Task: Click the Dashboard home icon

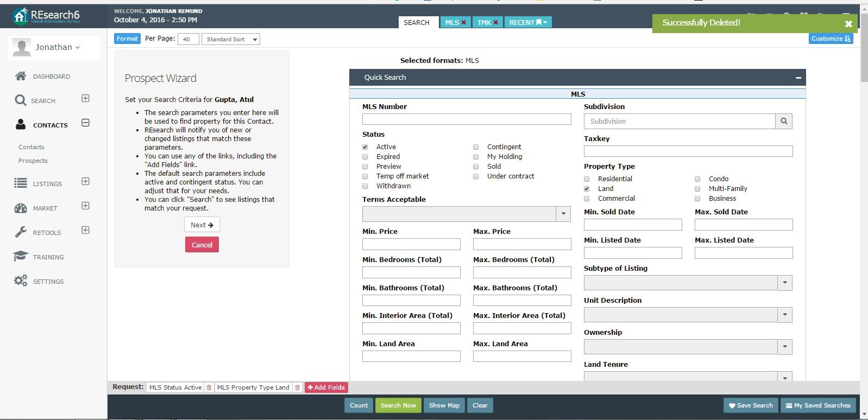Action: tap(21, 76)
